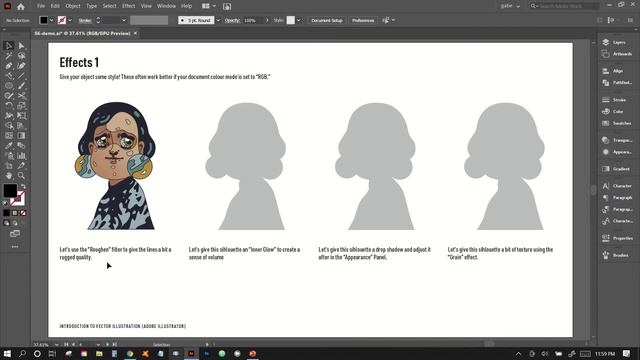640x360 pixels.
Task: Select the Paintbrush tool
Action: (21, 86)
